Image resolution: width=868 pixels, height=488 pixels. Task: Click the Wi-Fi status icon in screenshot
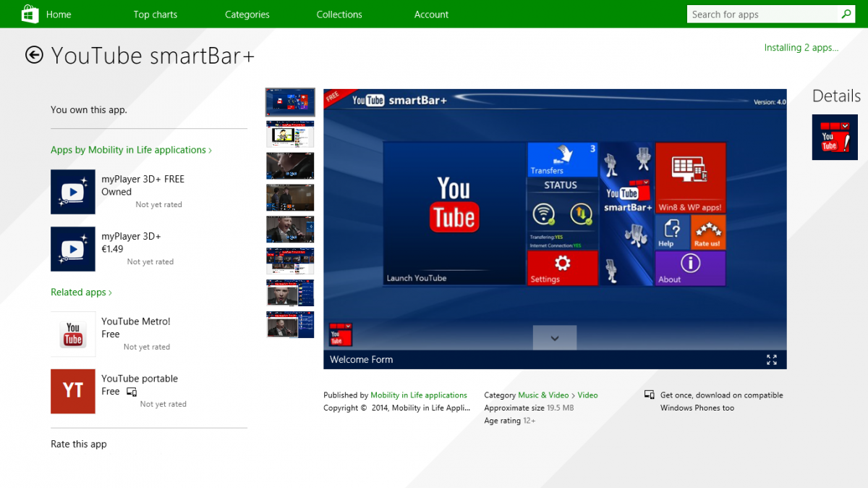(x=544, y=214)
